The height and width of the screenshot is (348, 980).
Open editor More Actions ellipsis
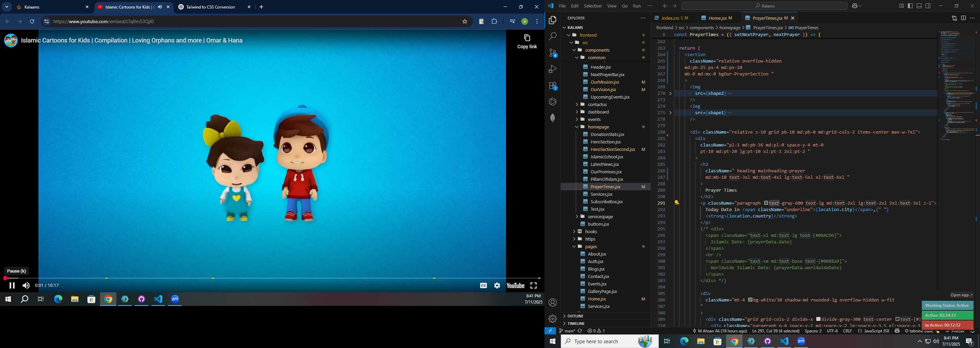[x=972, y=18]
